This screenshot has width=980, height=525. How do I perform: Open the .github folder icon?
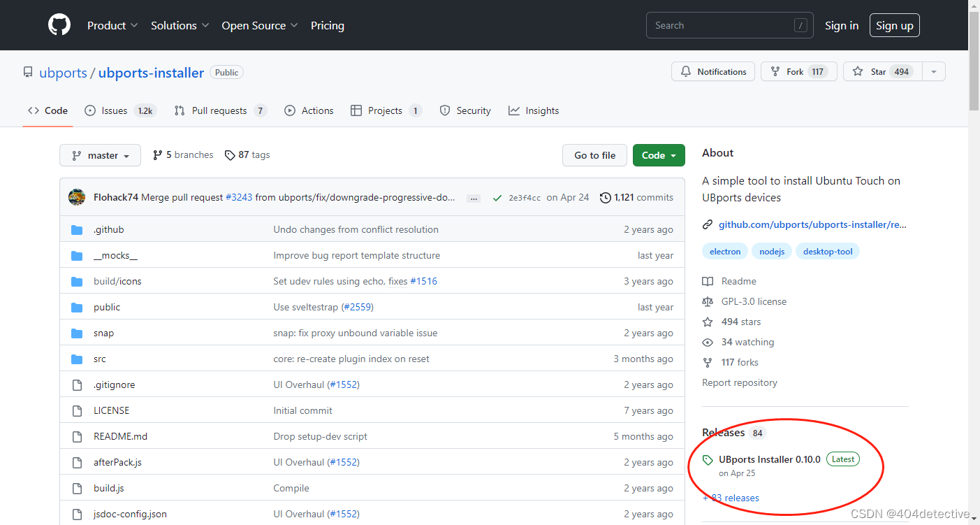pos(77,229)
